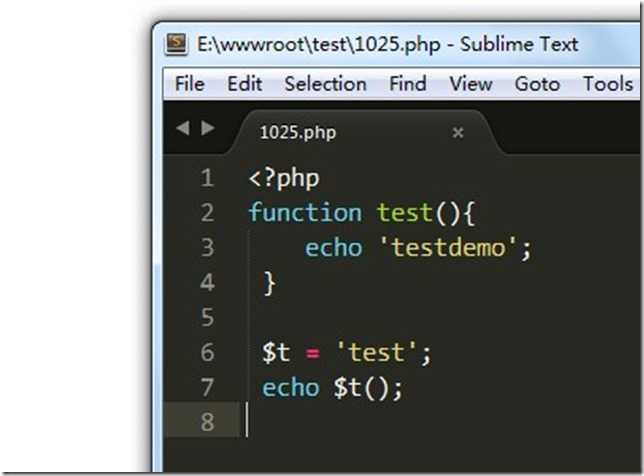
Task: Click the closing brace on line 4
Action: pos(269,283)
